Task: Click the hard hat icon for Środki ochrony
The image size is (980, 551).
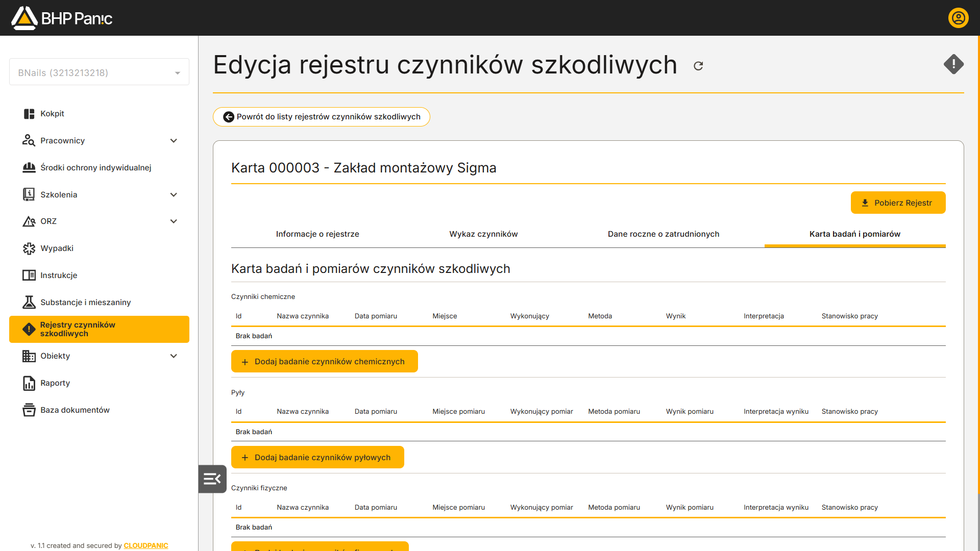Action: (29, 167)
